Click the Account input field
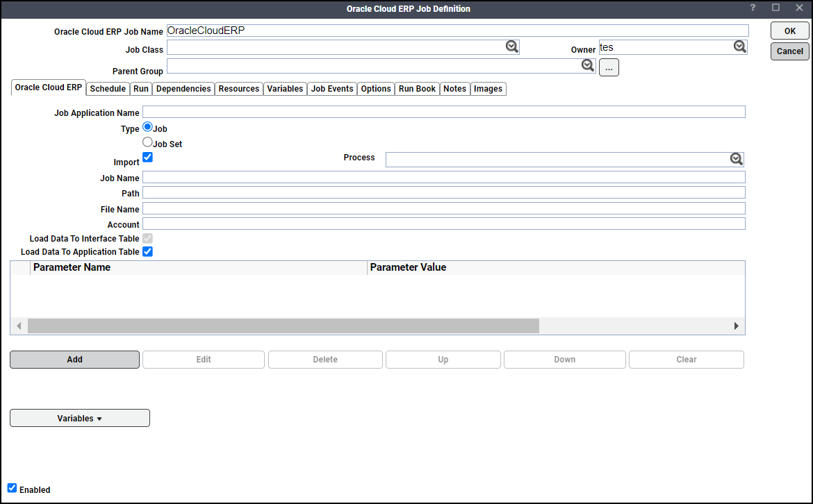This screenshot has width=813, height=504. tap(444, 224)
